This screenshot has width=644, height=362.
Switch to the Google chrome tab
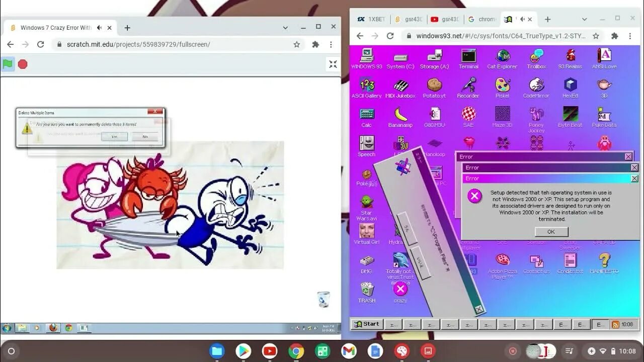(482, 19)
